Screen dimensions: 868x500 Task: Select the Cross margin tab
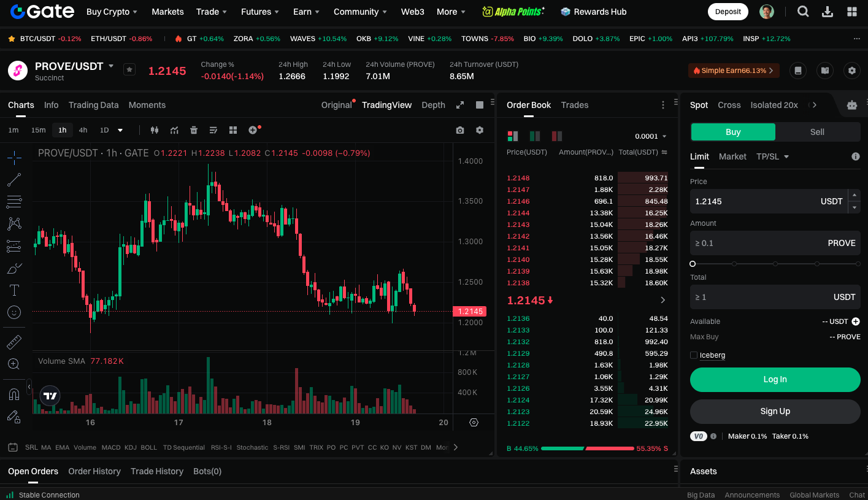[x=729, y=105]
